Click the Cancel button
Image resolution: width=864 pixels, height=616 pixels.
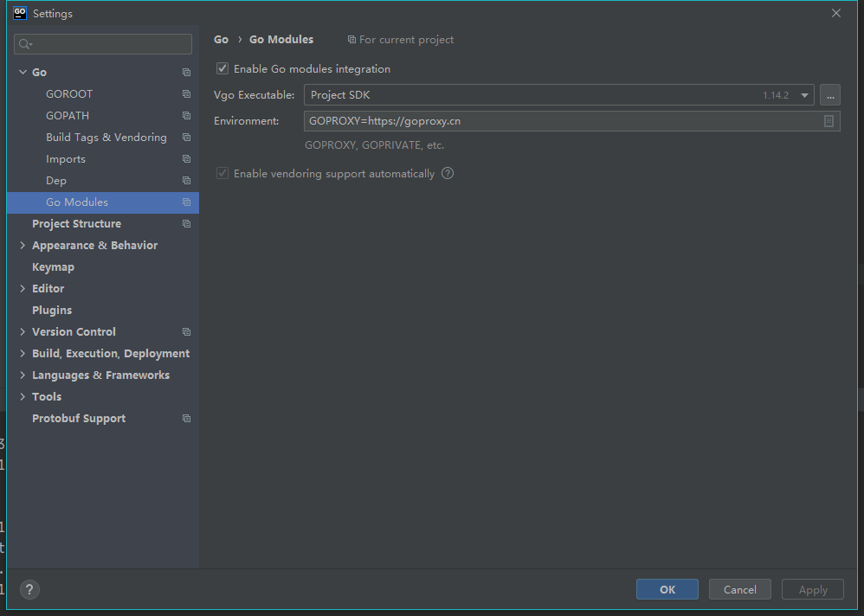pyautogui.click(x=739, y=589)
